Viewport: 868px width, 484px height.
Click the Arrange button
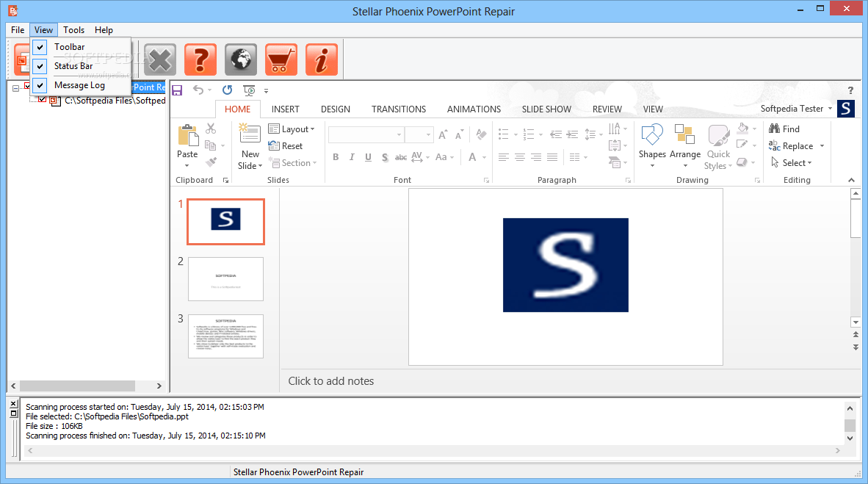point(684,145)
